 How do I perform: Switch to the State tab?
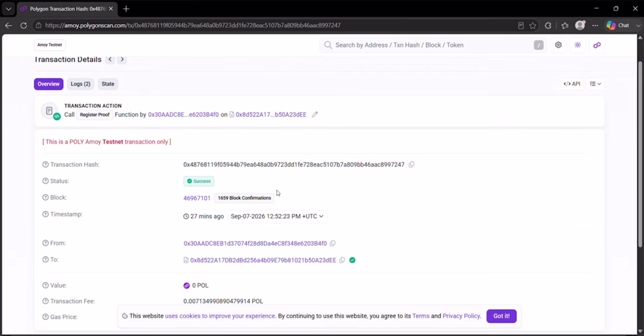108,84
